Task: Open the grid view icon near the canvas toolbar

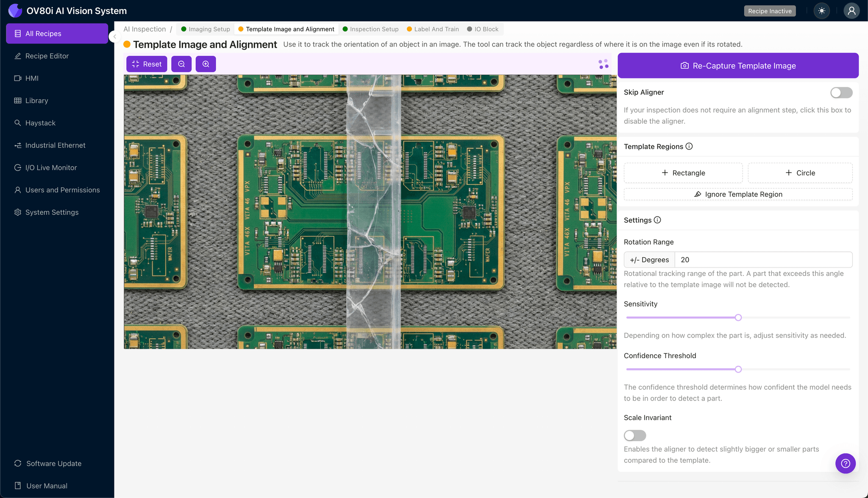Action: (x=603, y=64)
